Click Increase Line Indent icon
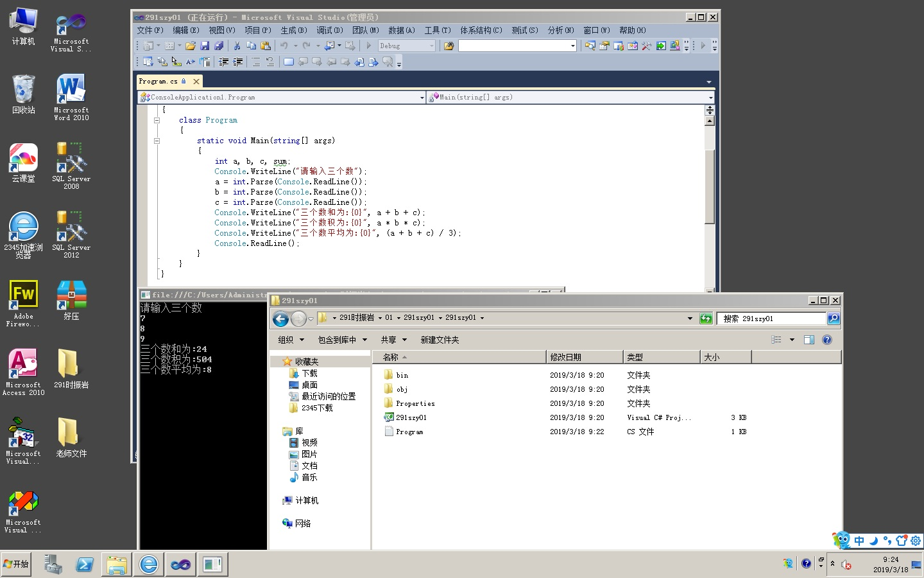 tap(237, 62)
